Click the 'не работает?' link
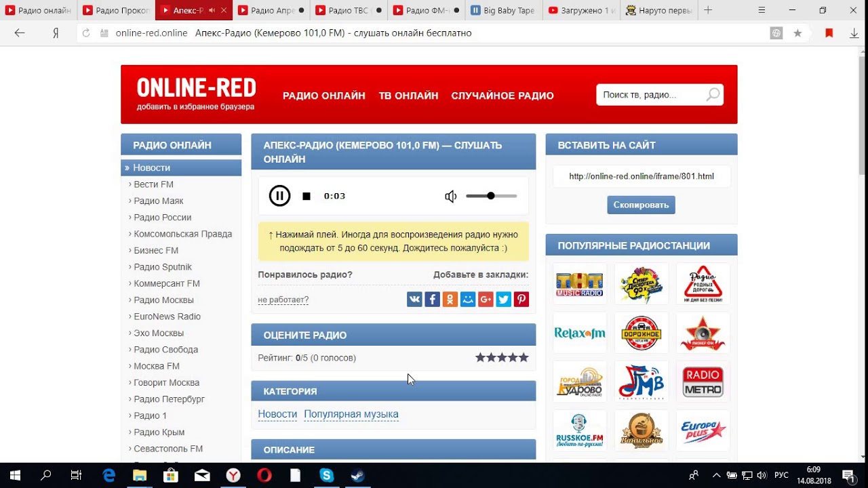Image resolution: width=868 pixels, height=488 pixels. (283, 300)
